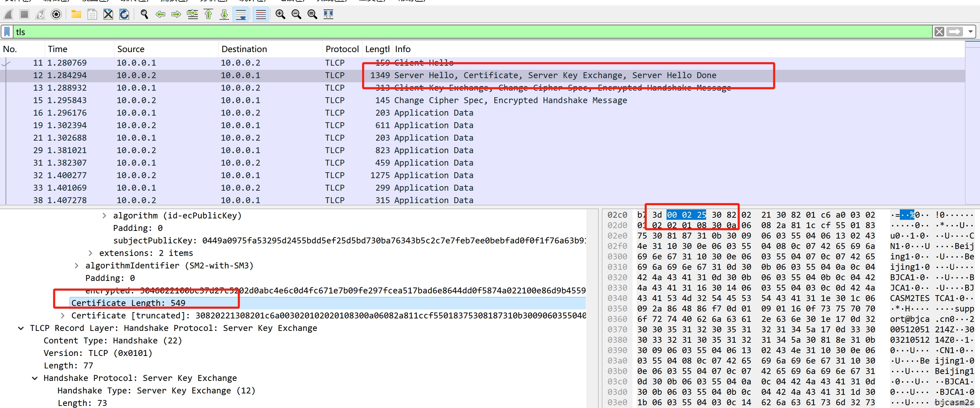Click the open capture file folder icon
The width and height of the screenshot is (980, 408).
click(76, 15)
